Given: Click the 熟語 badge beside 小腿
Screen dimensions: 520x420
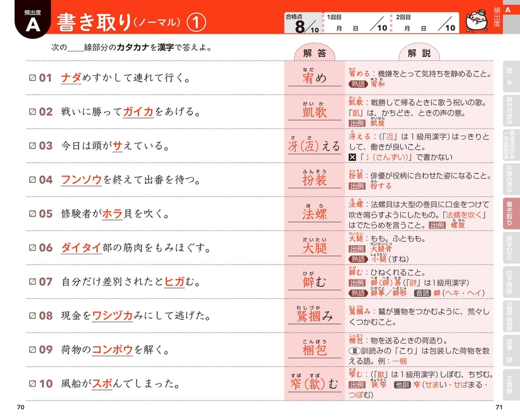Looking at the screenshot, I should coord(358,259).
